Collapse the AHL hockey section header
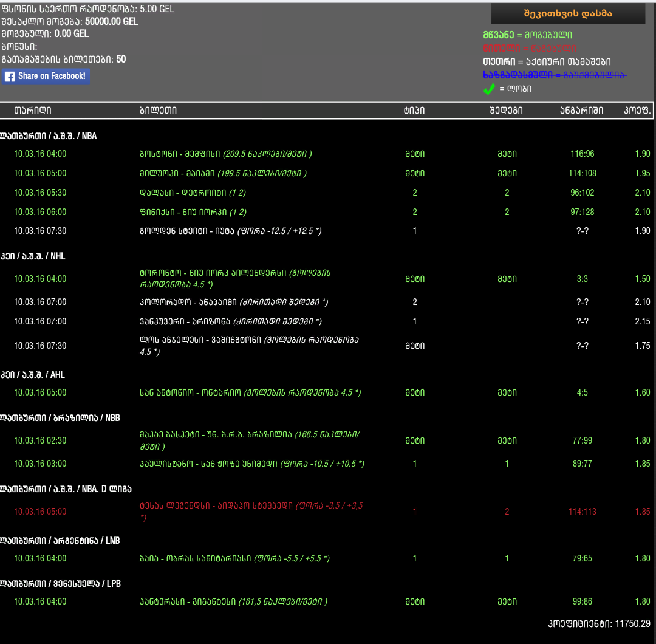 (x=33, y=375)
